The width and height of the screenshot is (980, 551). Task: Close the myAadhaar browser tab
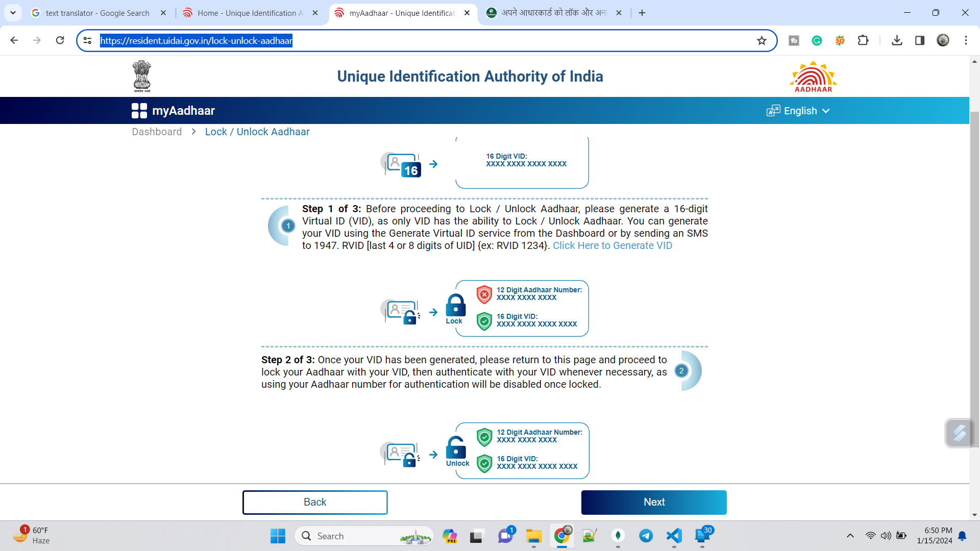click(x=467, y=13)
